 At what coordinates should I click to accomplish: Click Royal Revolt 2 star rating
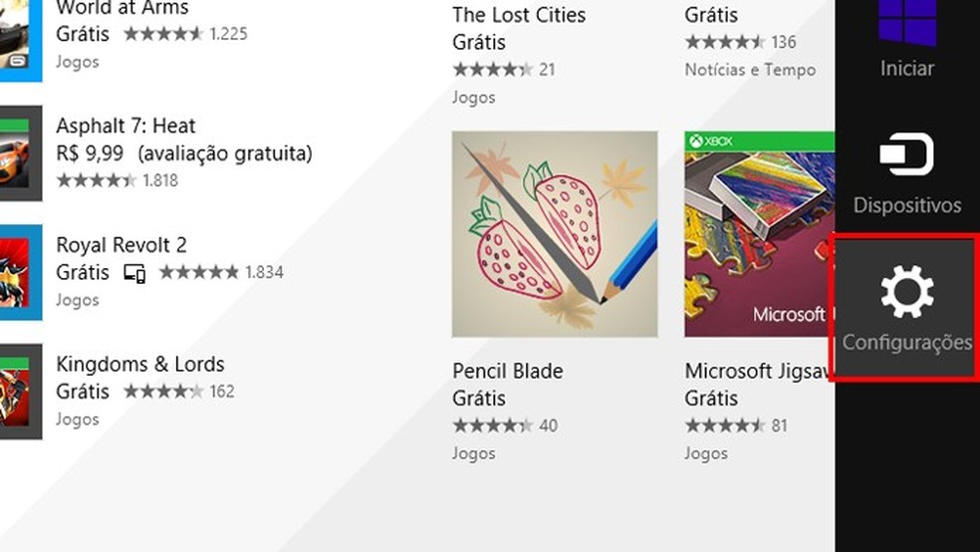coord(198,272)
